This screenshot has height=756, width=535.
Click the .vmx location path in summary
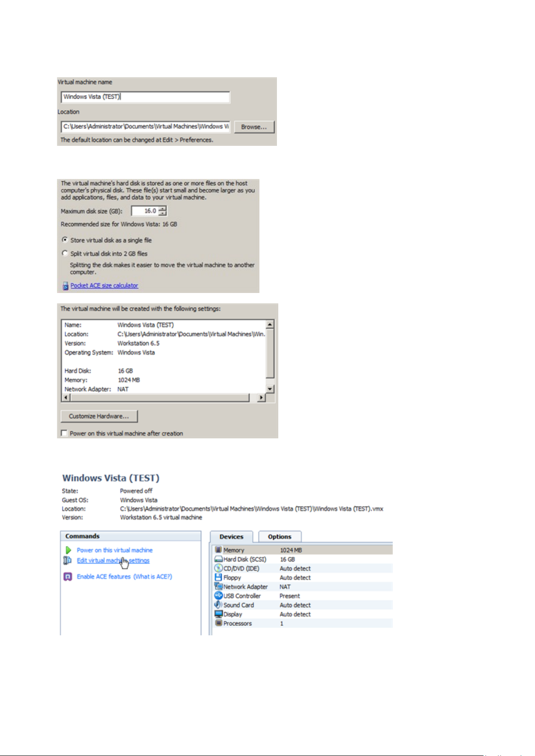pos(251,509)
